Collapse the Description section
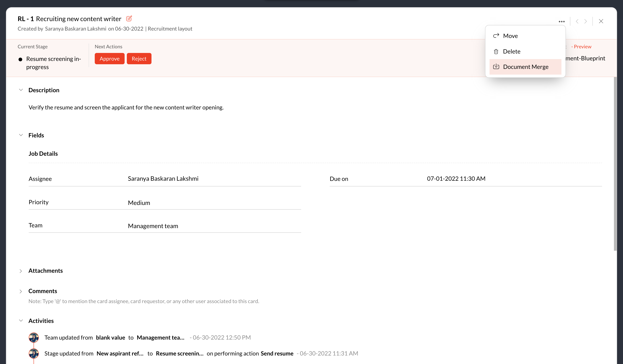This screenshot has width=623, height=364. [21, 90]
